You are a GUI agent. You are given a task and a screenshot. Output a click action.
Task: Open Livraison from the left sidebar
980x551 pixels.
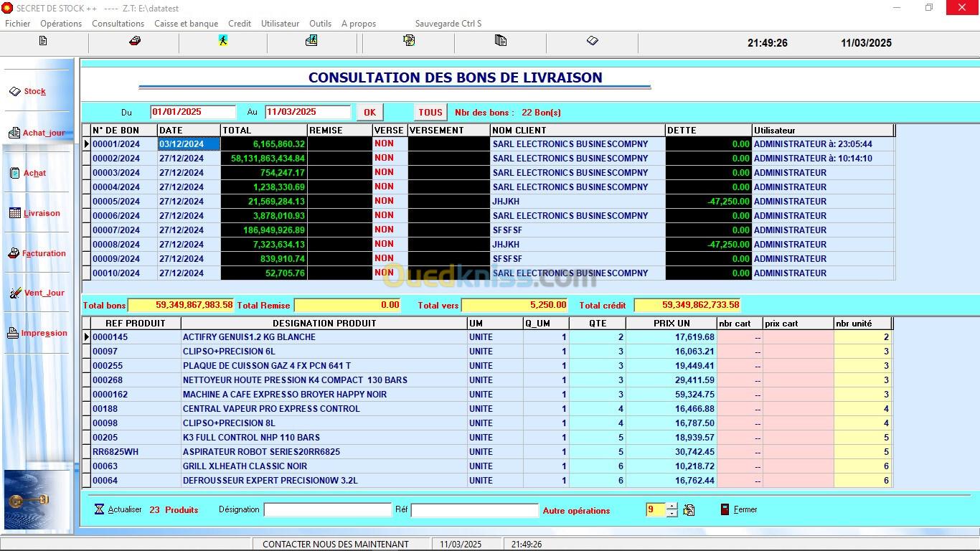[x=15, y=213]
